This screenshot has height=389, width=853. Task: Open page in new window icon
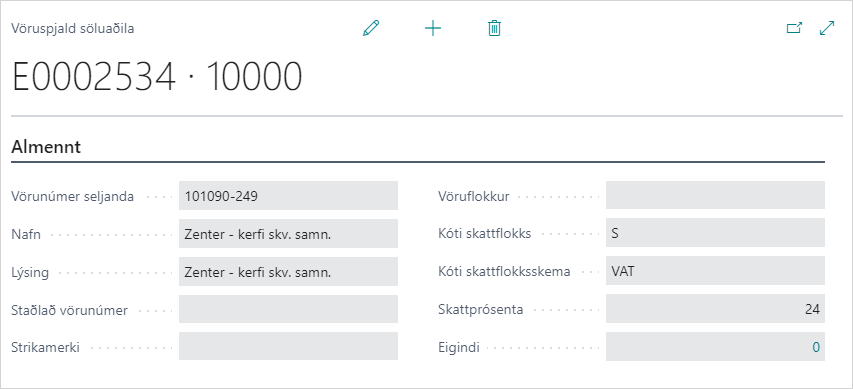(x=795, y=28)
